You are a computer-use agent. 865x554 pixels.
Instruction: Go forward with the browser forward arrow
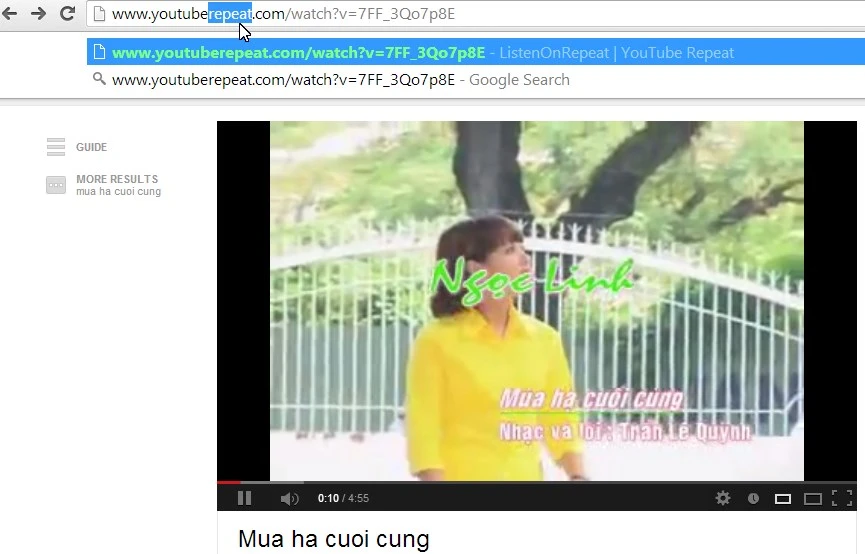click(x=38, y=13)
